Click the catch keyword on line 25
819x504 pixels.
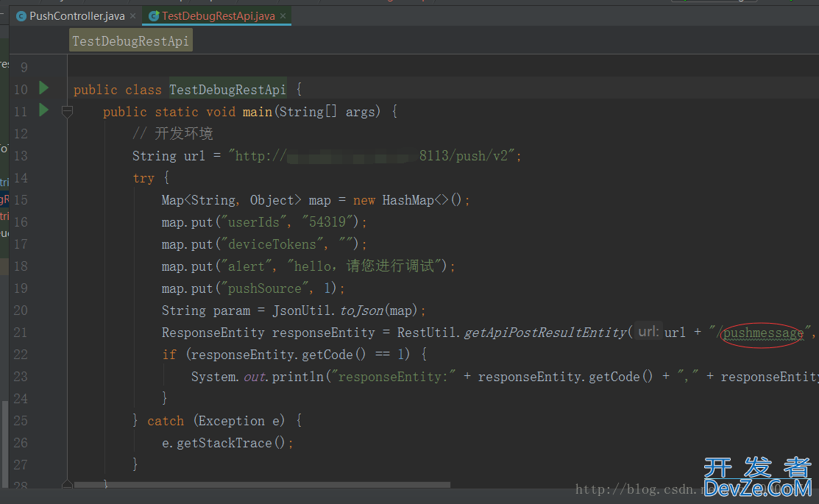[166, 421]
